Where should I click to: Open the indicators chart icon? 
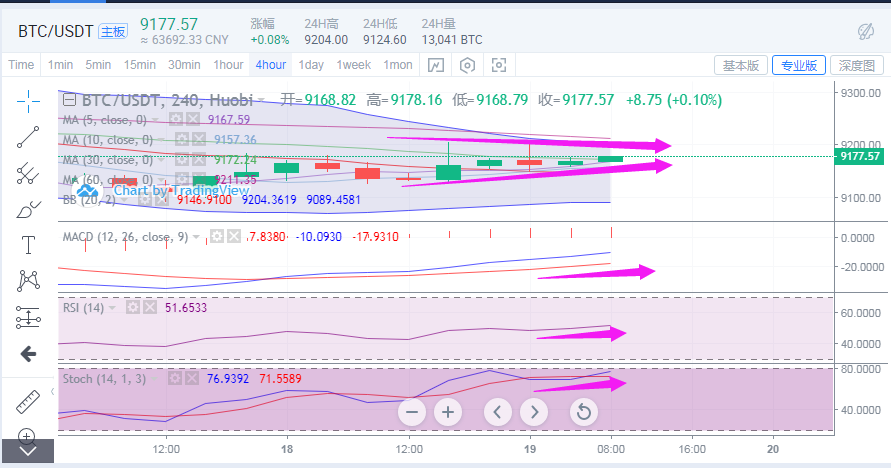(x=436, y=65)
